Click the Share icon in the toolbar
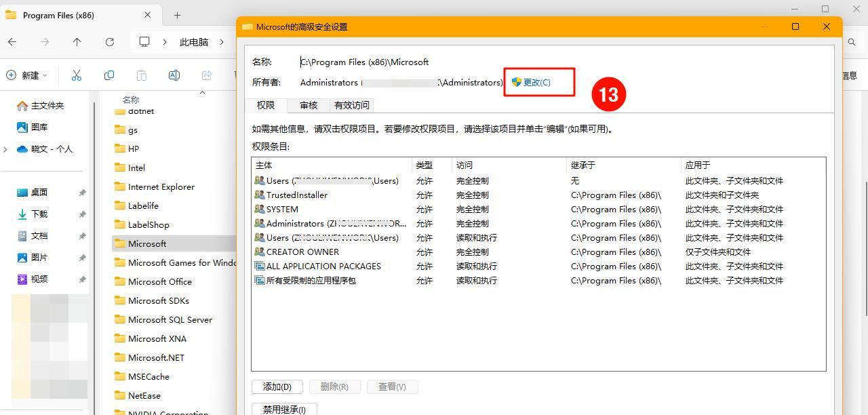The height and width of the screenshot is (415, 868). click(x=206, y=75)
